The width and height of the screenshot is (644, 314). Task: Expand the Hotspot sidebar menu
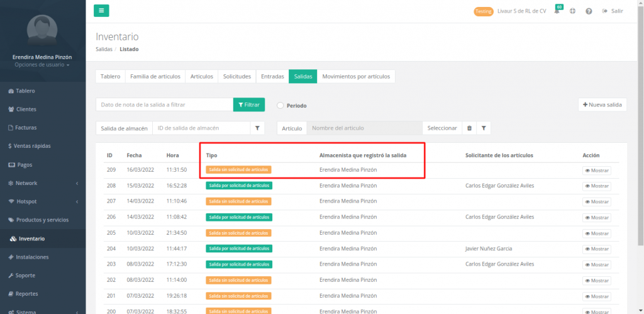[42, 201]
